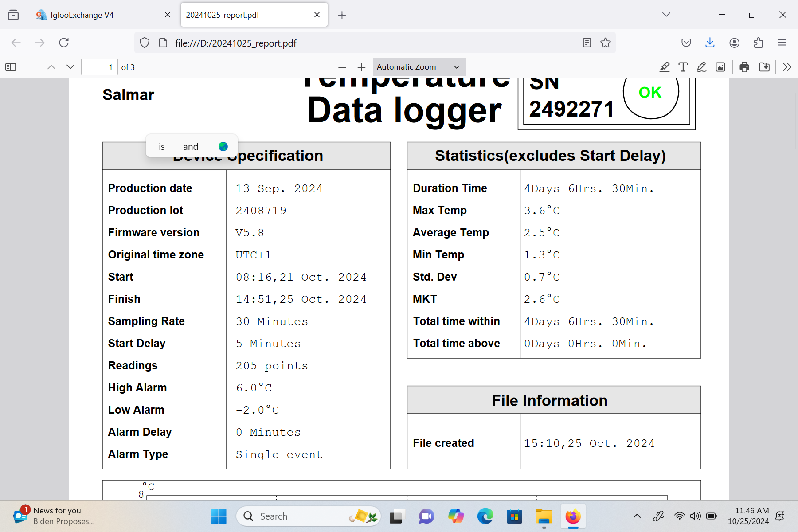Open notifications do-not-disturb bell icon
Screen dimensions: 798x532
pyautogui.click(x=780, y=516)
